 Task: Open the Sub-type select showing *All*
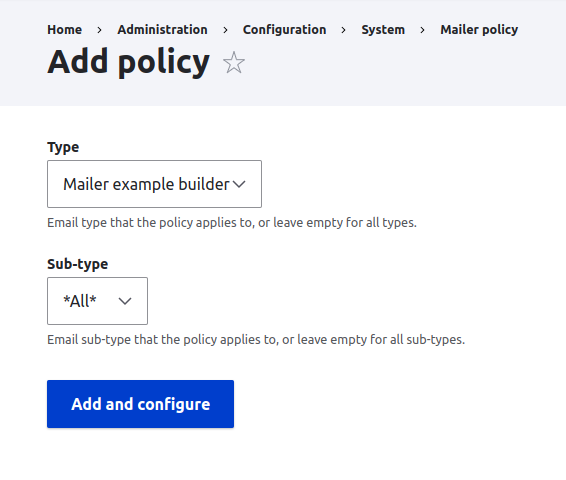point(97,301)
